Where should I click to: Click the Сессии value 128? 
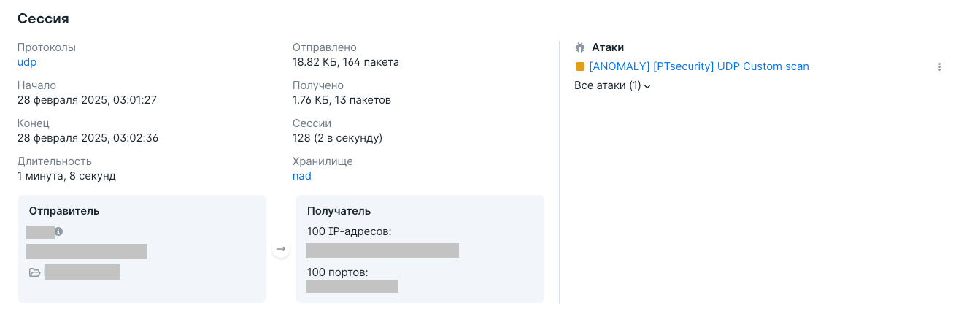[301, 138]
